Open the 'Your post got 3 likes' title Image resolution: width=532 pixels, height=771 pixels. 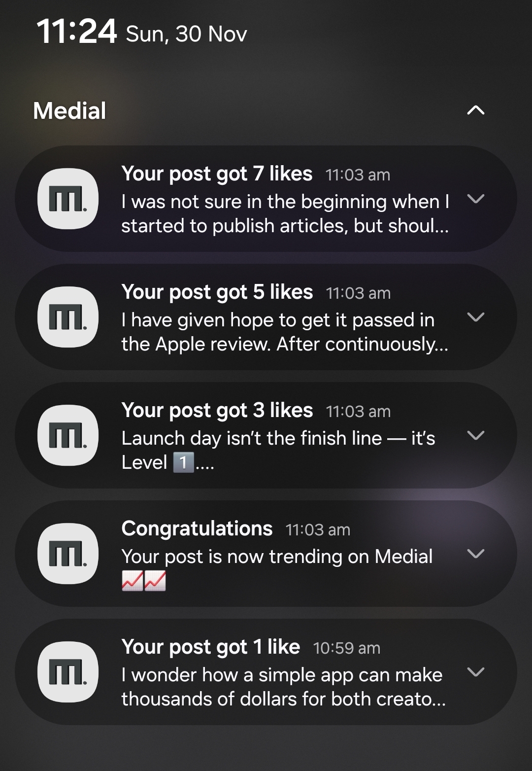click(217, 411)
